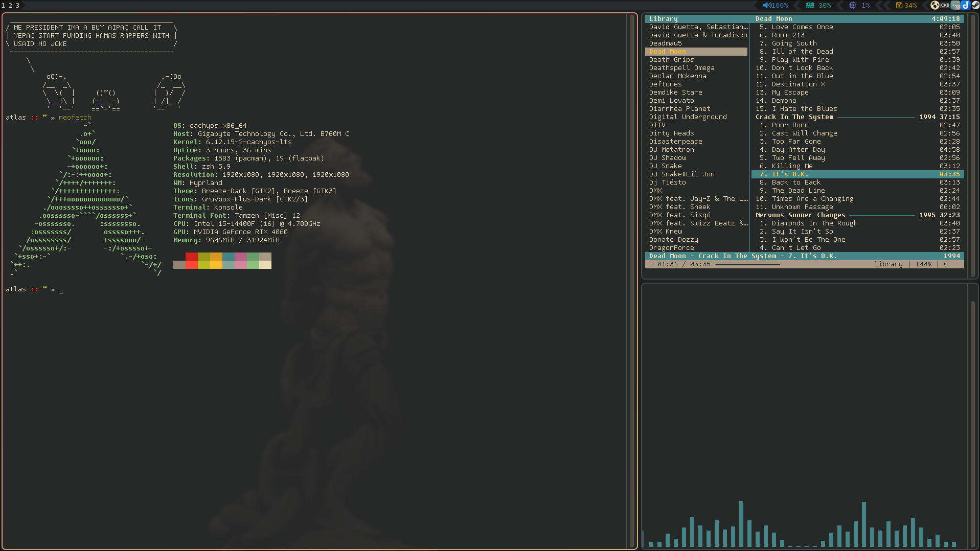Select track 15. I Hate the Blues
This screenshot has width=980, height=551.
857,109
